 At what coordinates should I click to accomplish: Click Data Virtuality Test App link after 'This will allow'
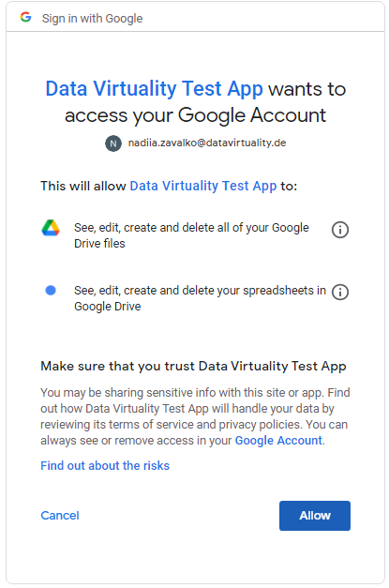coord(203,186)
